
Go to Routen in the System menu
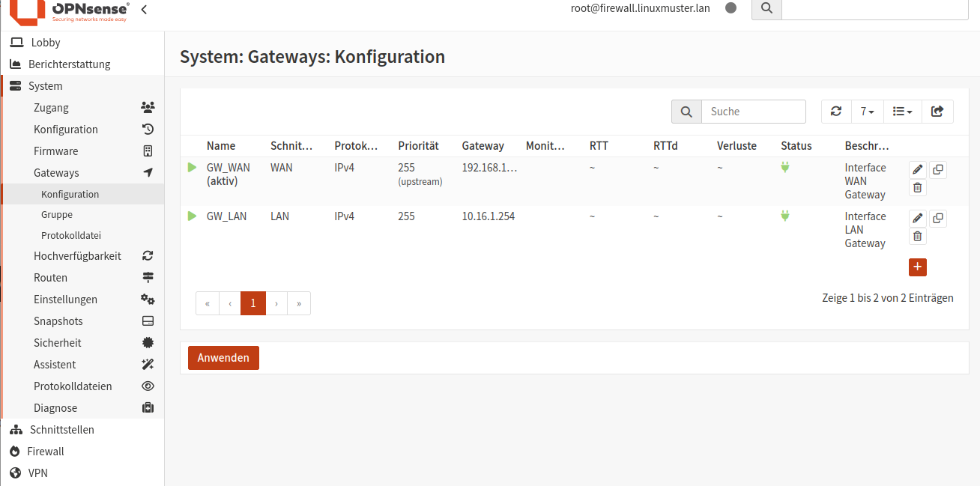pyautogui.click(x=51, y=278)
